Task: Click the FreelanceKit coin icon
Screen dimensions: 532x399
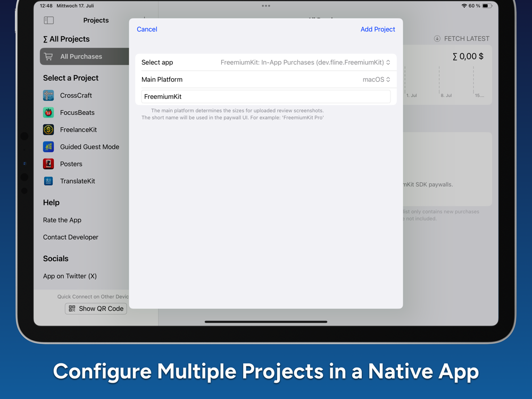Action: click(48, 130)
